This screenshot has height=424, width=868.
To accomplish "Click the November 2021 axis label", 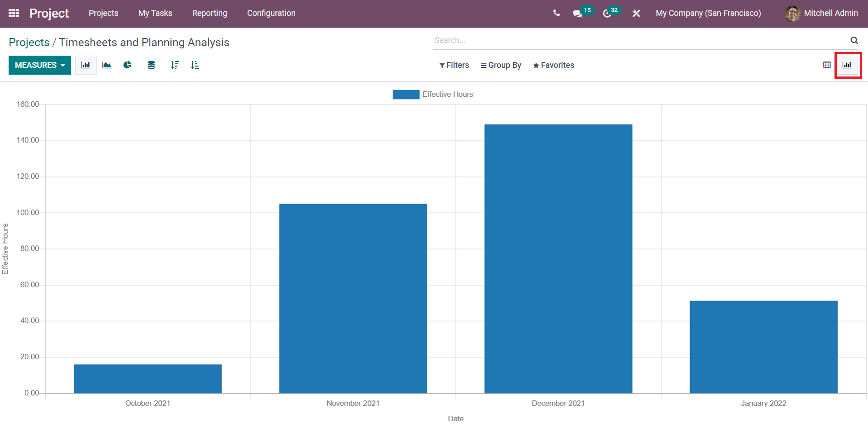I will coord(353,403).
